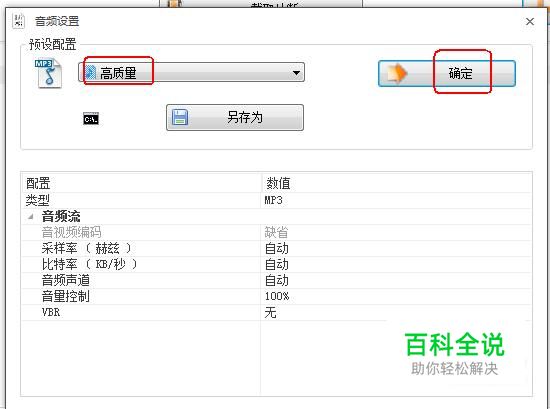Open the 高质量 preset dropdown
Screen dimensions: 550x409
[191, 73]
